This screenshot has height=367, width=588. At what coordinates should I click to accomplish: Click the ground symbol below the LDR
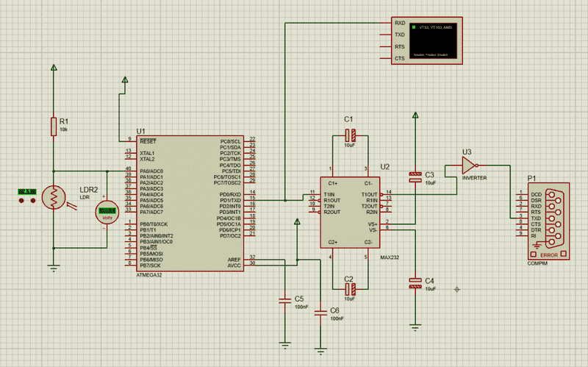pyautogui.click(x=54, y=268)
